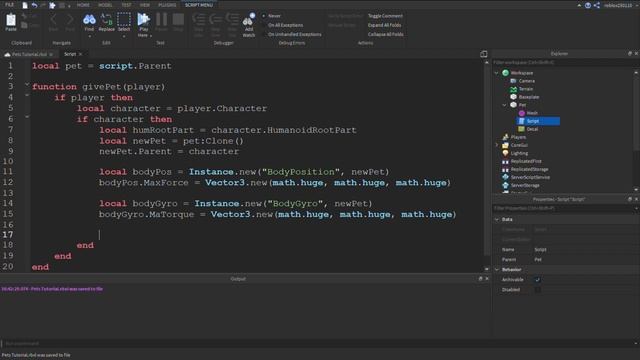Toggle the Disabled checkbox
Viewport: 640px width, 360px height.
click(x=538, y=290)
